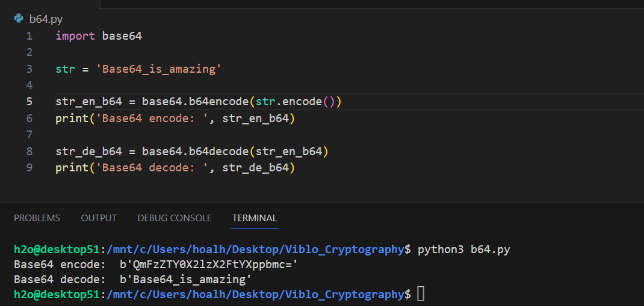Activate the TERMINAL panel tab
This screenshot has height=306, width=644.
click(x=255, y=218)
